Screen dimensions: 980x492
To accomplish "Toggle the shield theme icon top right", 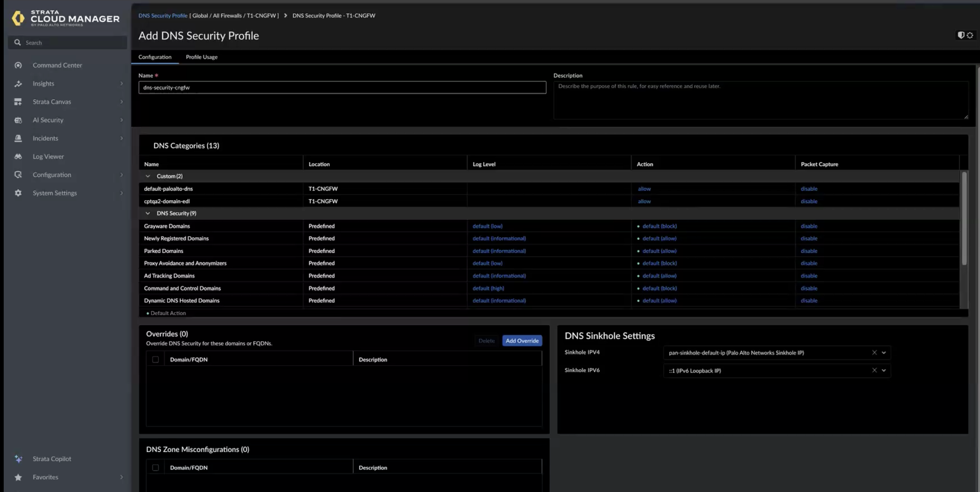I will point(961,35).
